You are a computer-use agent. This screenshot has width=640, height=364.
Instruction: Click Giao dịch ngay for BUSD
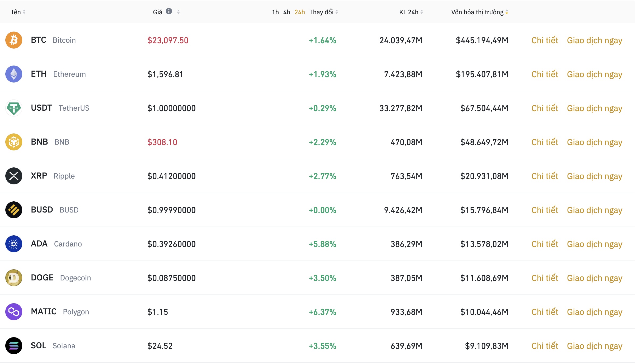(x=595, y=211)
